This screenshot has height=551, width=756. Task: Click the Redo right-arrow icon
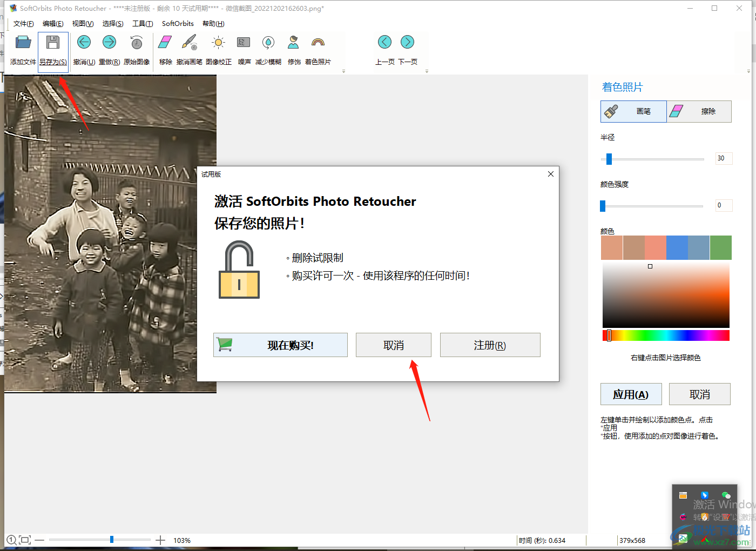[109, 42]
